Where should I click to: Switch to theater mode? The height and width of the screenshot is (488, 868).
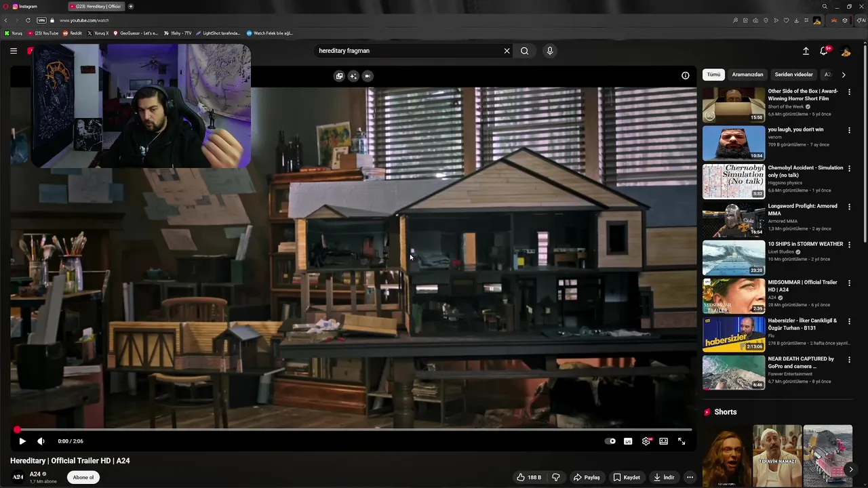[663, 441]
